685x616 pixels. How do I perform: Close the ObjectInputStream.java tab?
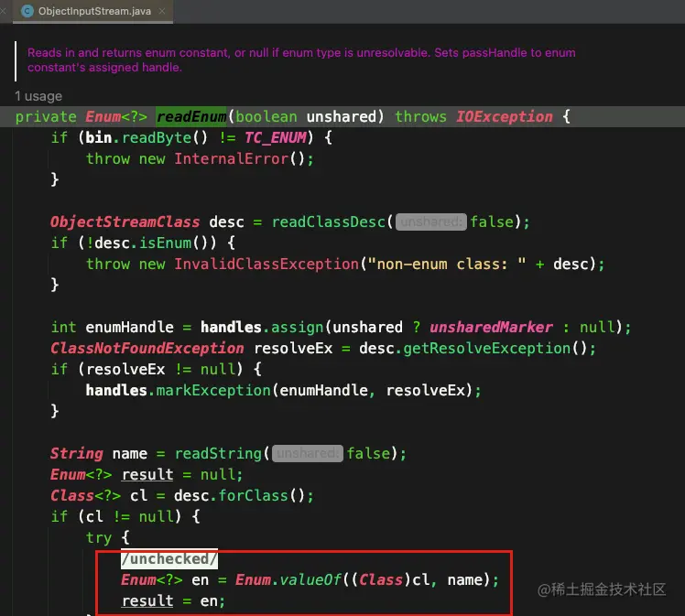click(x=162, y=11)
